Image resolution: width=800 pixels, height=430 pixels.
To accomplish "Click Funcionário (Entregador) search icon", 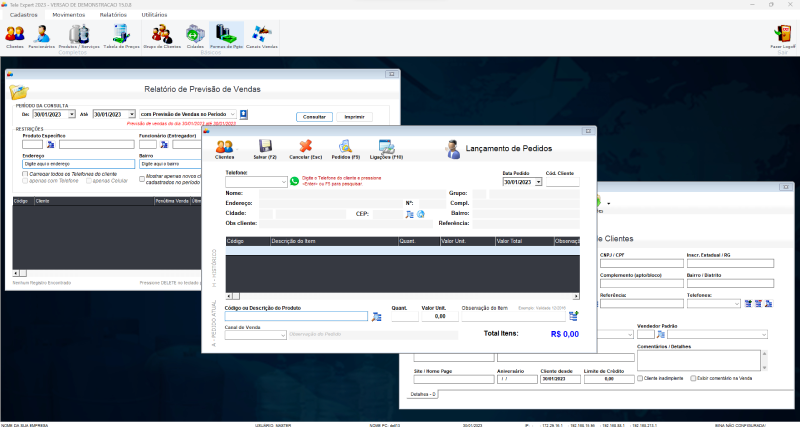I will click(164, 145).
